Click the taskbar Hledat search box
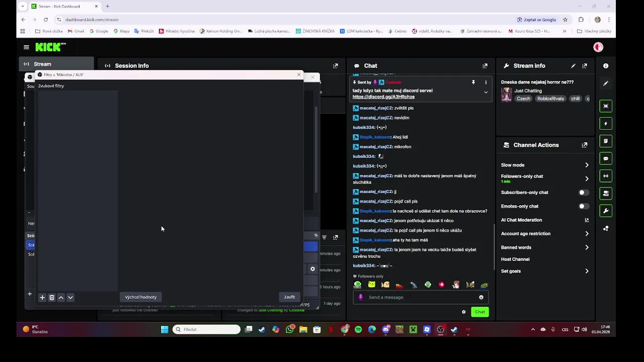 [x=206, y=330]
